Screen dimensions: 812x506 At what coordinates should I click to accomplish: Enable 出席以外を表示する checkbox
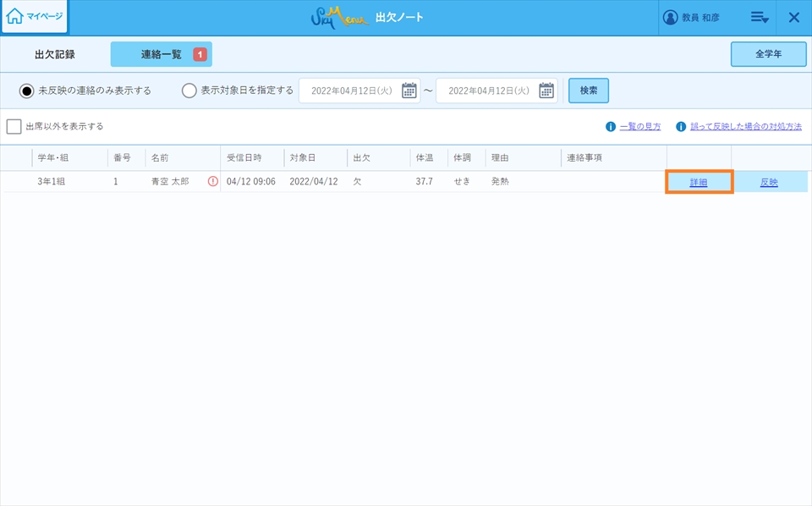tap(14, 126)
